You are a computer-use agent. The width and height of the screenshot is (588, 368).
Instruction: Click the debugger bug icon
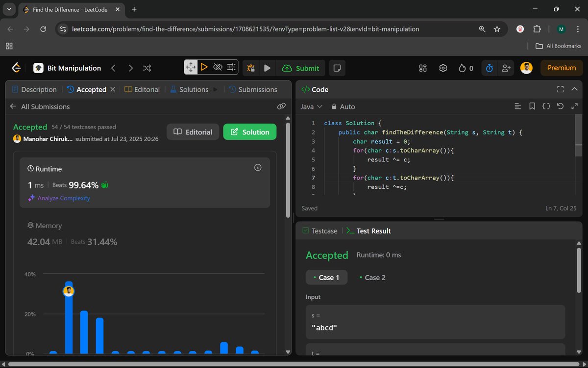tap(251, 68)
